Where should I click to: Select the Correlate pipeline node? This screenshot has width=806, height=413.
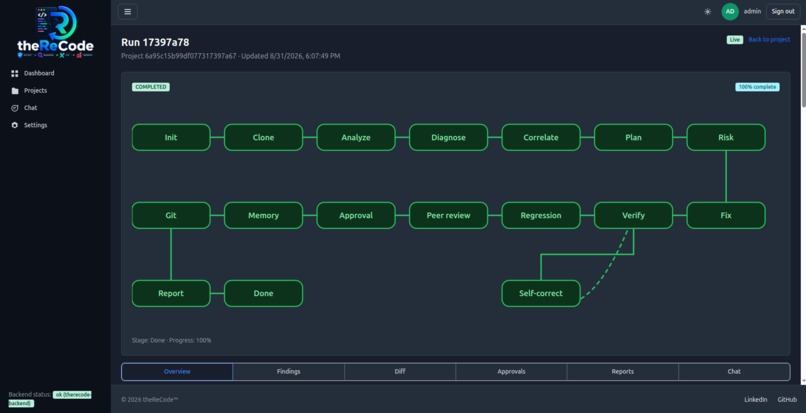click(x=541, y=137)
